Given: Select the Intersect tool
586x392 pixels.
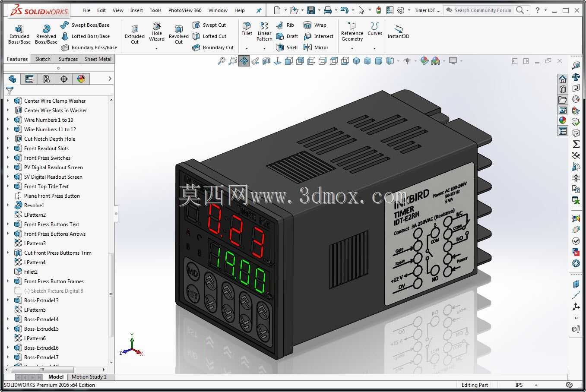Looking at the screenshot, I should (x=319, y=36).
